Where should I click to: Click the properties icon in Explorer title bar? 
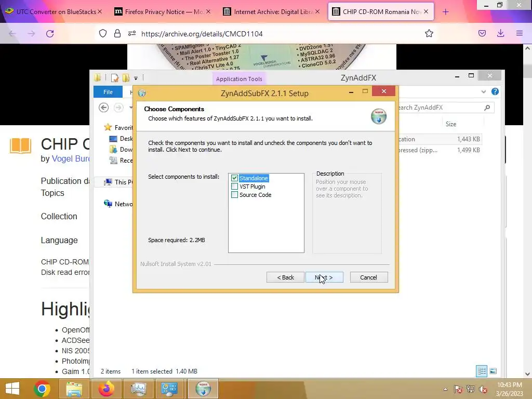[115, 78]
